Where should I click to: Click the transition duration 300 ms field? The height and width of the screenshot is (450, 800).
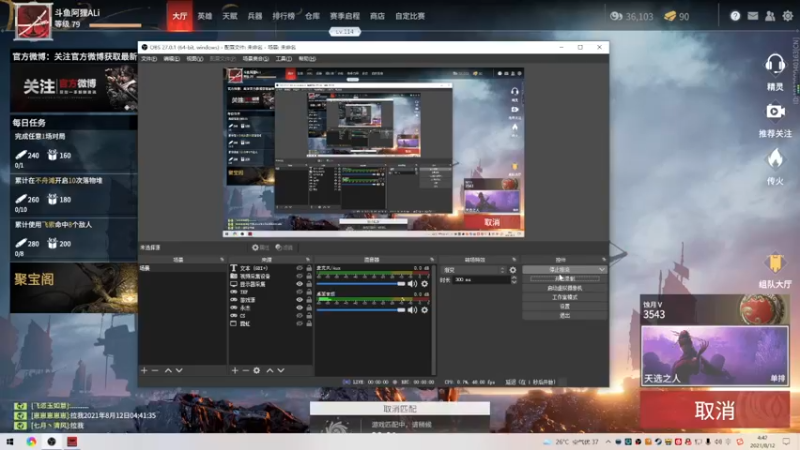pyautogui.click(x=482, y=280)
